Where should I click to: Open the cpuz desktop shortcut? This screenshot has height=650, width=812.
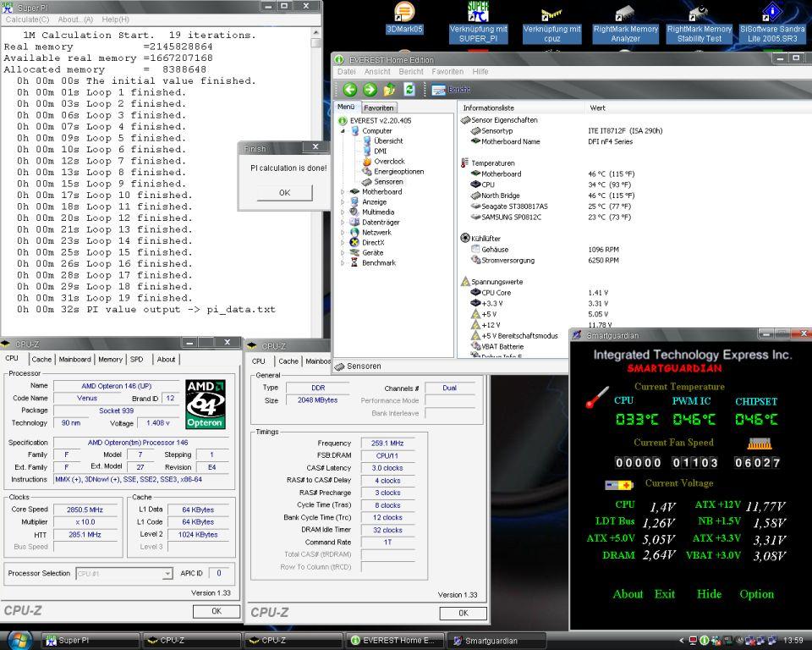click(x=551, y=25)
